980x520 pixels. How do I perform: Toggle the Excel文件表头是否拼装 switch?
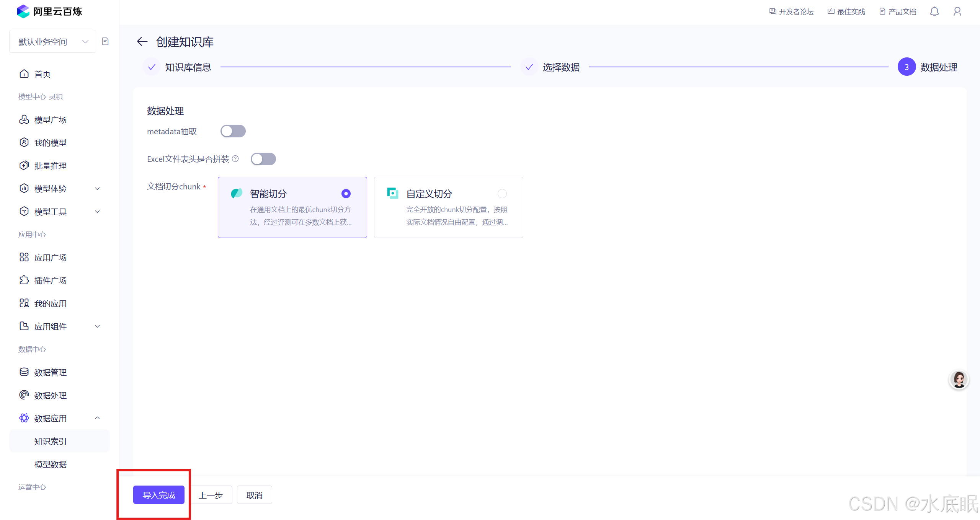263,159
